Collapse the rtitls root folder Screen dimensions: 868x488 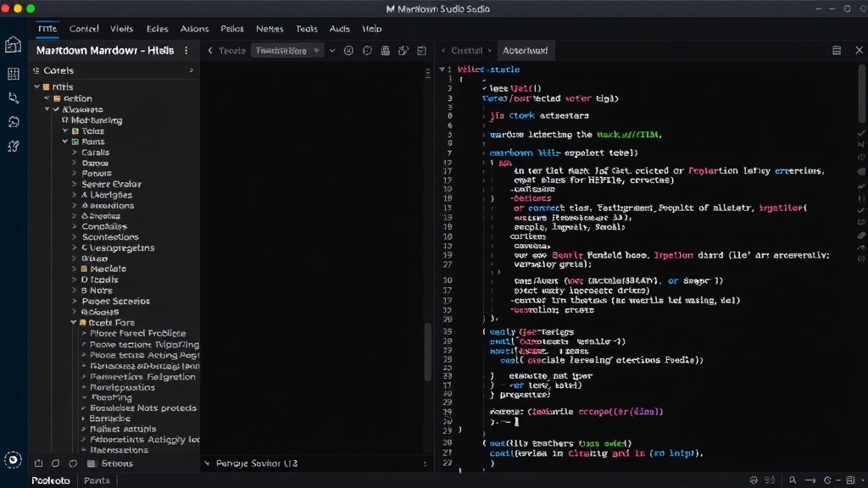point(37,87)
